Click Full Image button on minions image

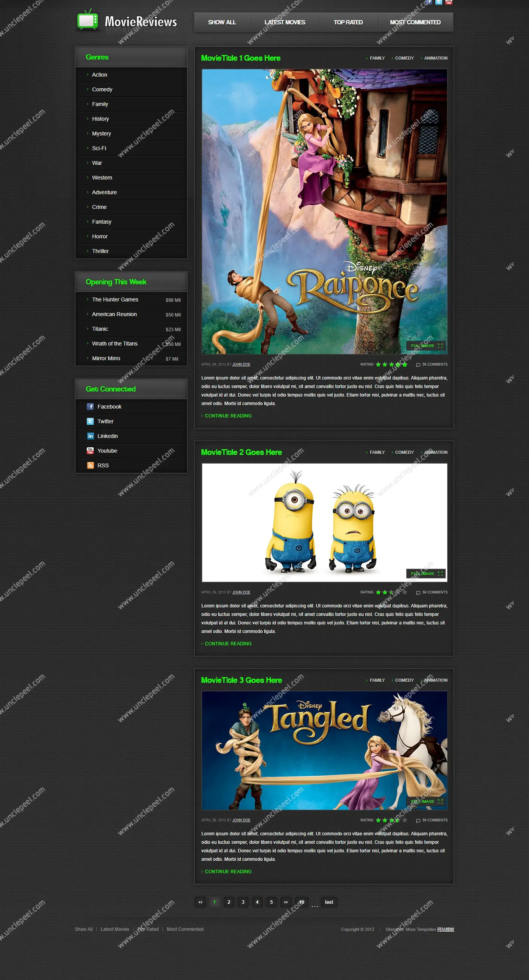[x=426, y=574]
